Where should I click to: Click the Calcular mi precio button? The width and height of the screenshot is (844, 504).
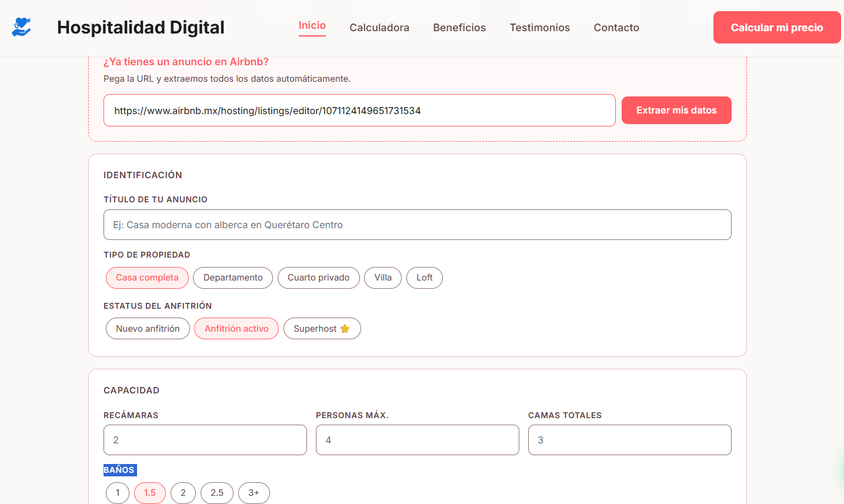click(777, 28)
